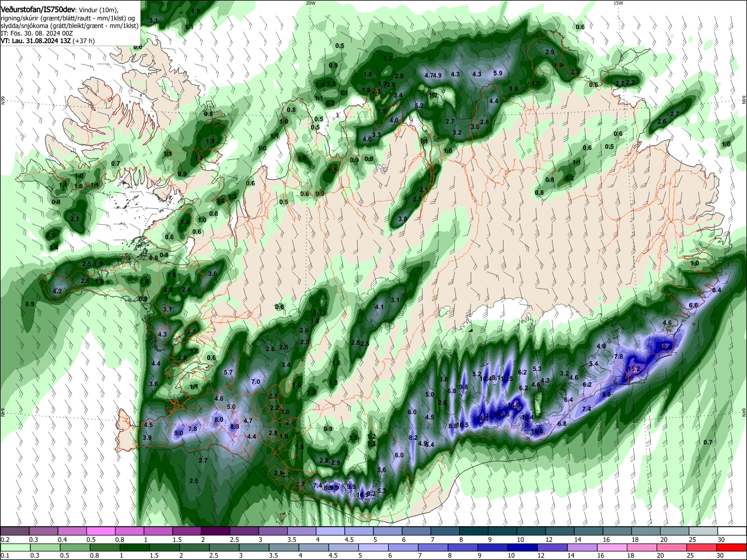This screenshot has width=747, height=560.
Task: Click the '5.9' precipitation value in the north
Action: [x=498, y=73]
